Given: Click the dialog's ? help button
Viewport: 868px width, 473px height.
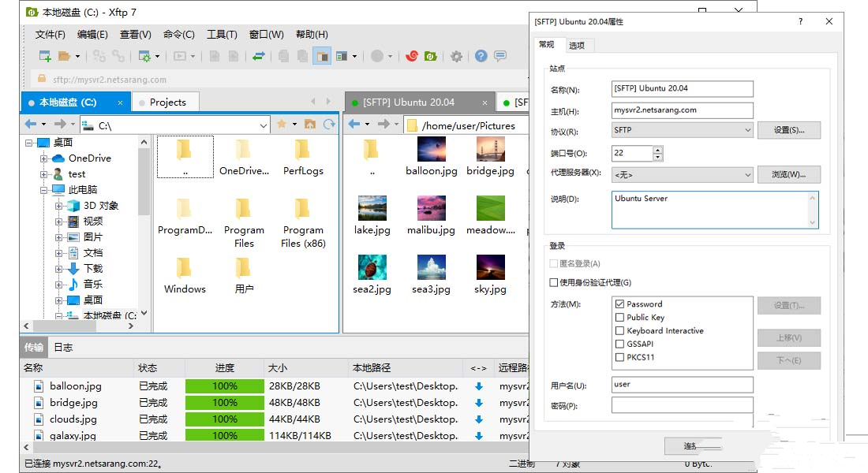Looking at the screenshot, I should (x=800, y=21).
